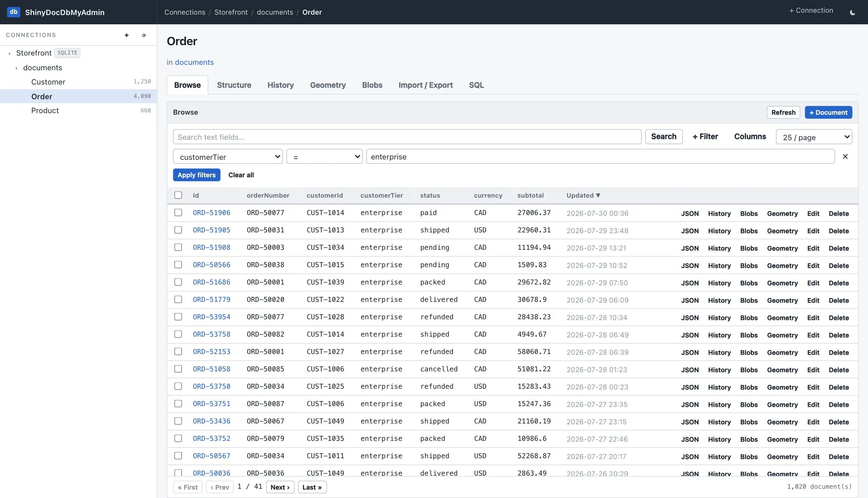Sort by the orderNumber column header
This screenshot has height=498, width=868.
tap(268, 195)
